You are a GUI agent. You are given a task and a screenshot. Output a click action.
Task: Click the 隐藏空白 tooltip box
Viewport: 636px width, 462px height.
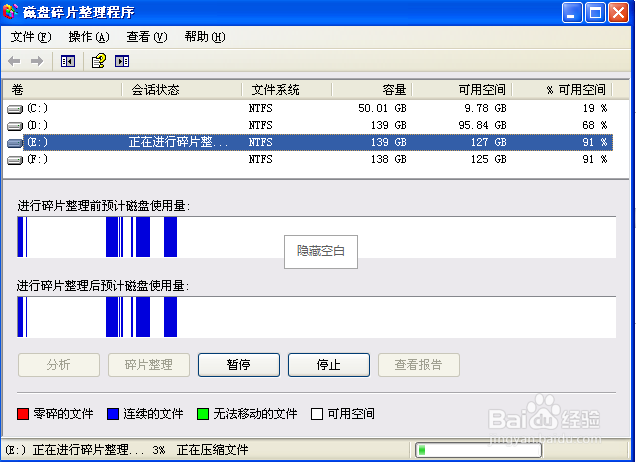tap(321, 251)
